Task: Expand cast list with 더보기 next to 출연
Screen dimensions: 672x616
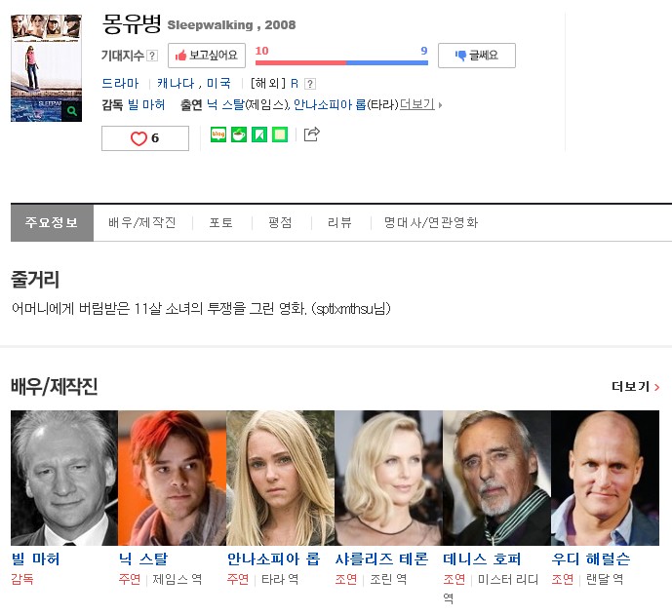Action: 420,104
